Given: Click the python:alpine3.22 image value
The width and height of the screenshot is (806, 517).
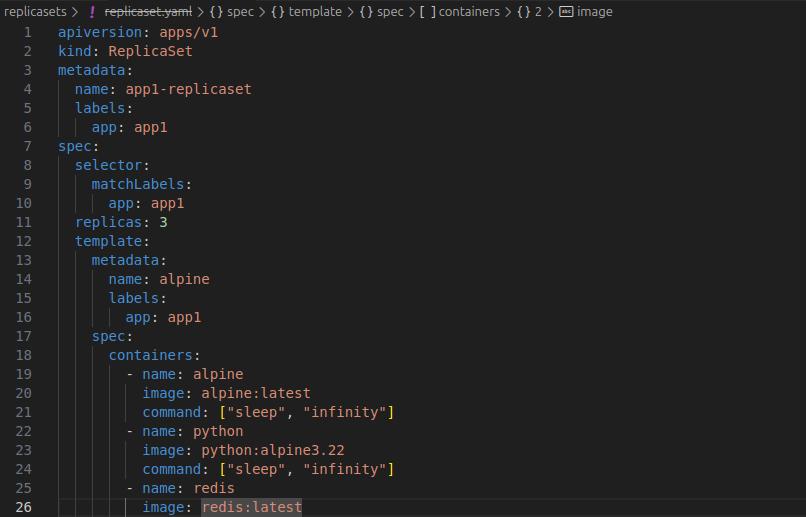Looking at the screenshot, I should click(272, 450).
